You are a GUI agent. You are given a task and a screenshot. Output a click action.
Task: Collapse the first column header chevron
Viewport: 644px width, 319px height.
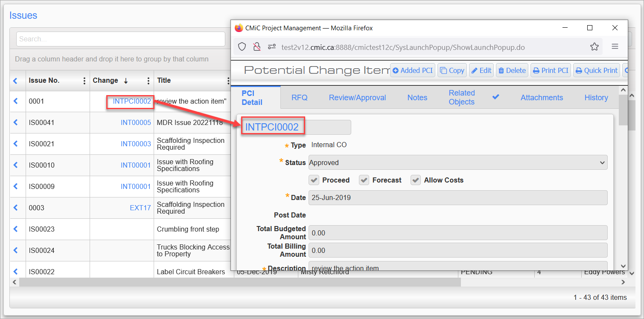(x=16, y=81)
